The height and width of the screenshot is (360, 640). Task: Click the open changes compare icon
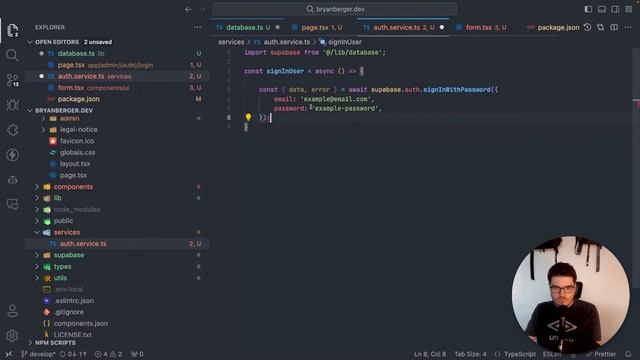click(x=600, y=27)
